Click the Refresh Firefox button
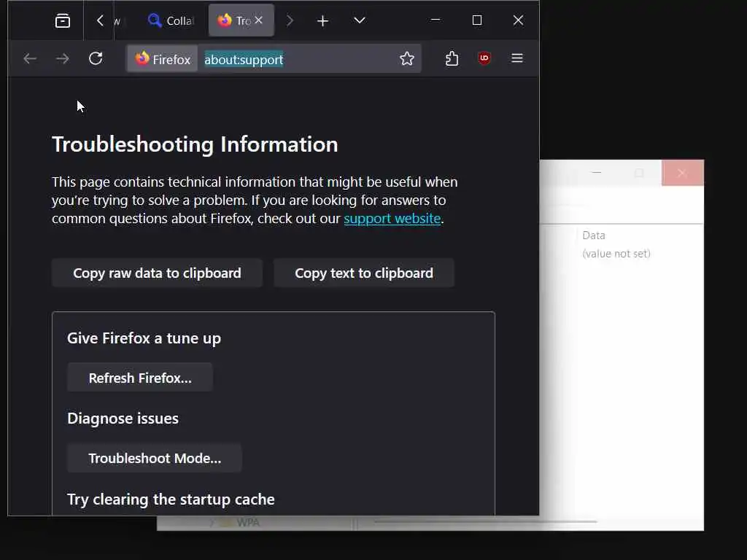 click(x=140, y=378)
